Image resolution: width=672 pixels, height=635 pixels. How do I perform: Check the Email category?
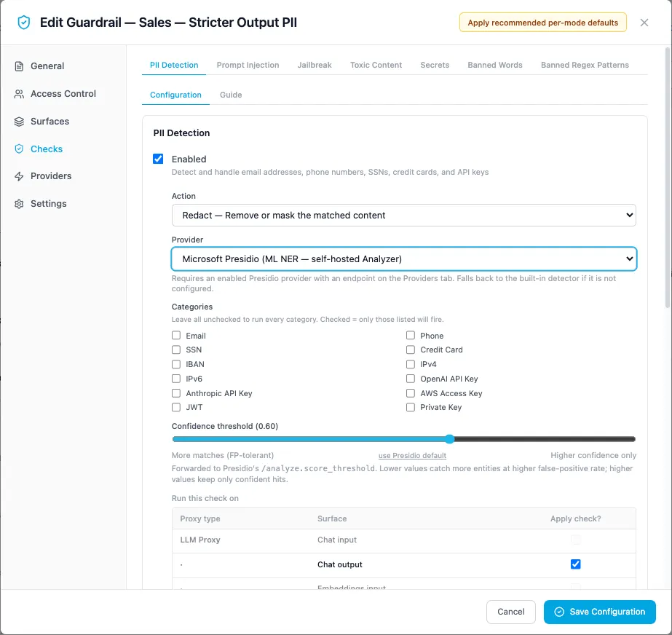pyautogui.click(x=176, y=335)
